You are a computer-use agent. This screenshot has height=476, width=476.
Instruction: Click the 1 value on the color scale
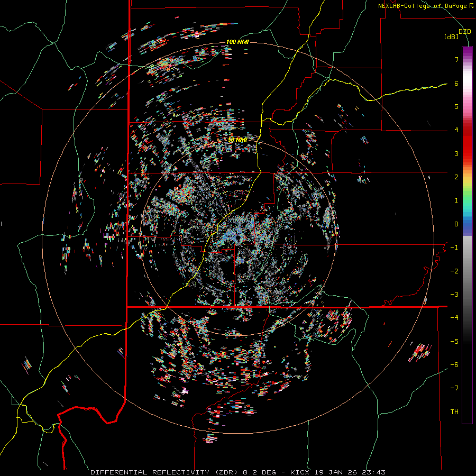[456, 200]
